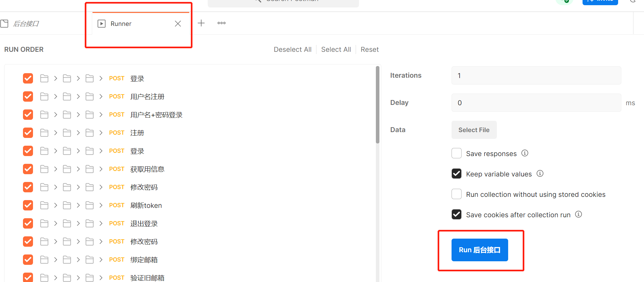Uncheck Keep variable values
644x282 pixels.
click(456, 174)
